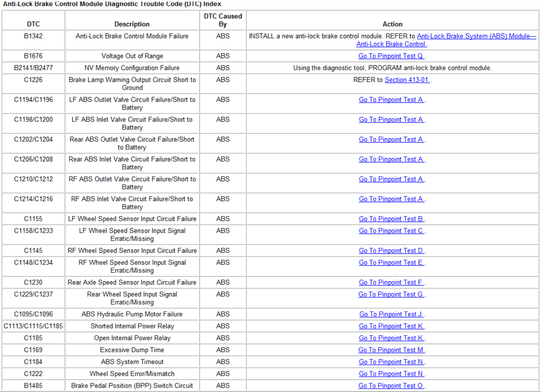Click the 'DTC Caused By' column header
541x392 pixels.
(223, 20)
